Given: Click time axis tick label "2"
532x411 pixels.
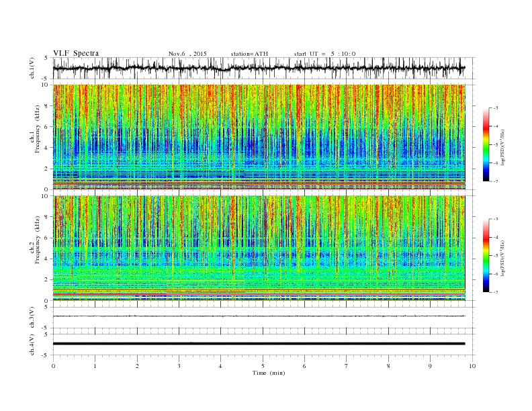Looking at the screenshot, I should 137,366.
